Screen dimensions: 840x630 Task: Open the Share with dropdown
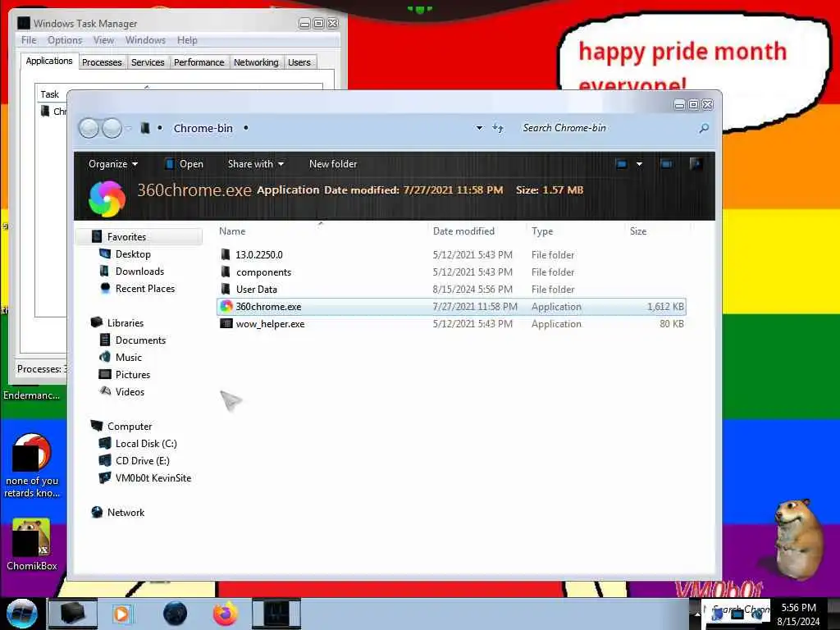256,164
